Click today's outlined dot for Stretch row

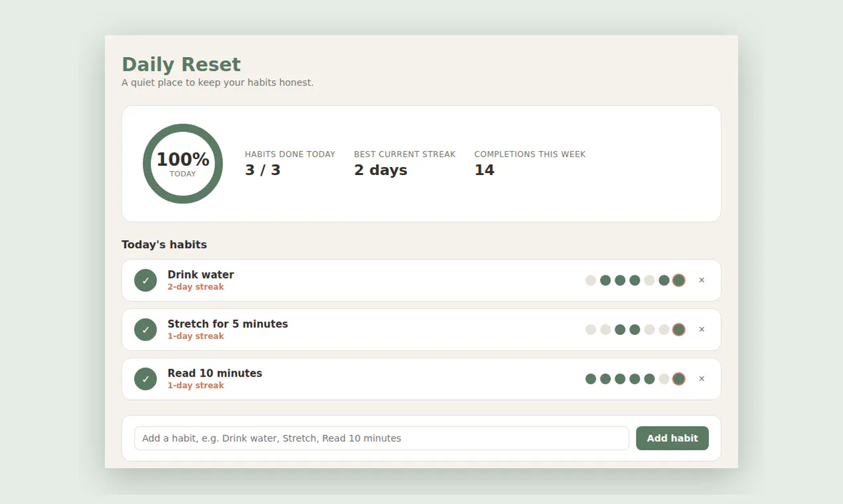point(678,330)
